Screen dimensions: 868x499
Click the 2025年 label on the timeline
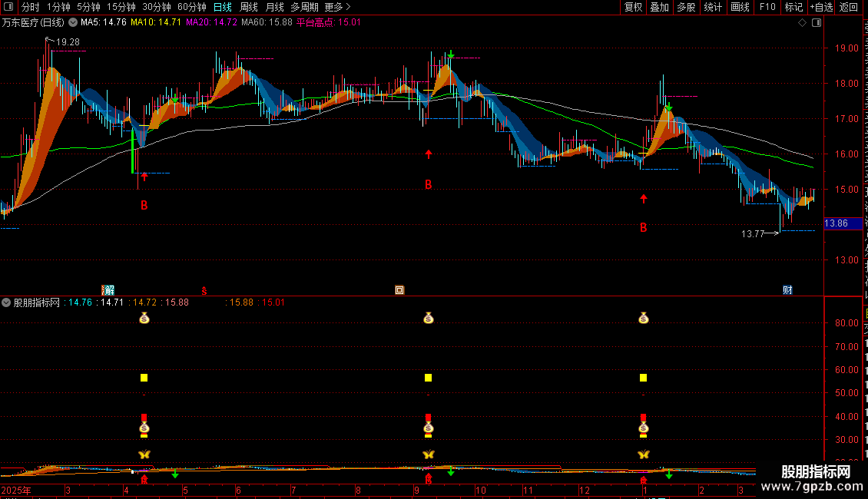click(17, 490)
